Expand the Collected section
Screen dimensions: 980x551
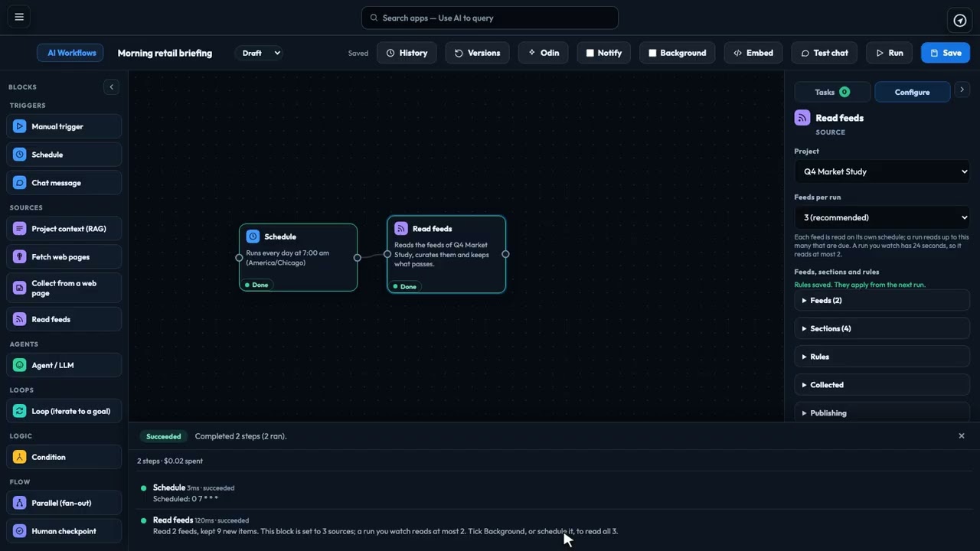[882, 385]
